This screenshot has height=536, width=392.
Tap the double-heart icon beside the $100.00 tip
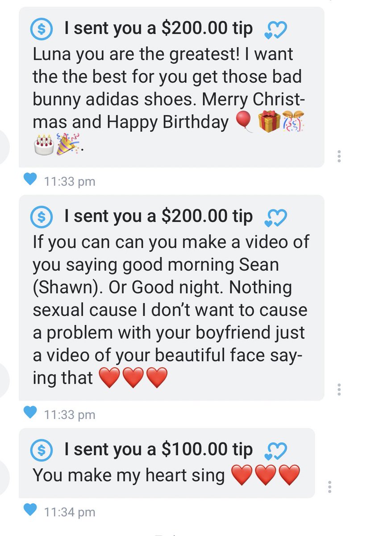275,451
